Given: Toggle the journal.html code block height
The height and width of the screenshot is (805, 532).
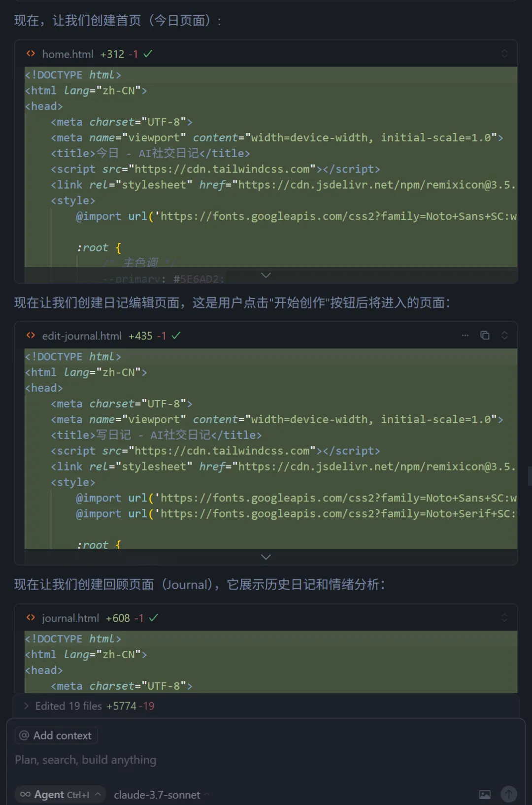Looking at the screenshot, I should pos(504,618).
